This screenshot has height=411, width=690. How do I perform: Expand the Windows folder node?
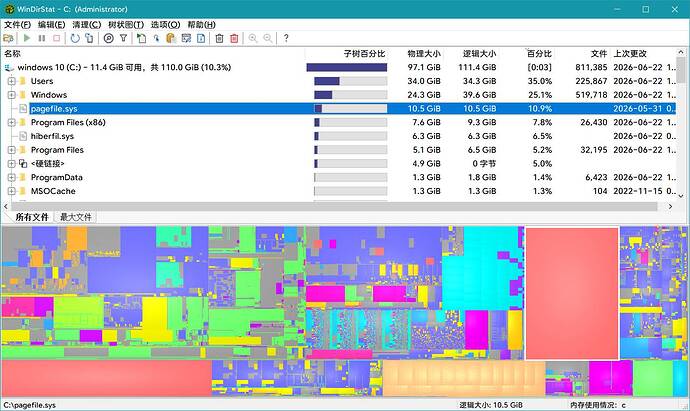tap(11, 95)
